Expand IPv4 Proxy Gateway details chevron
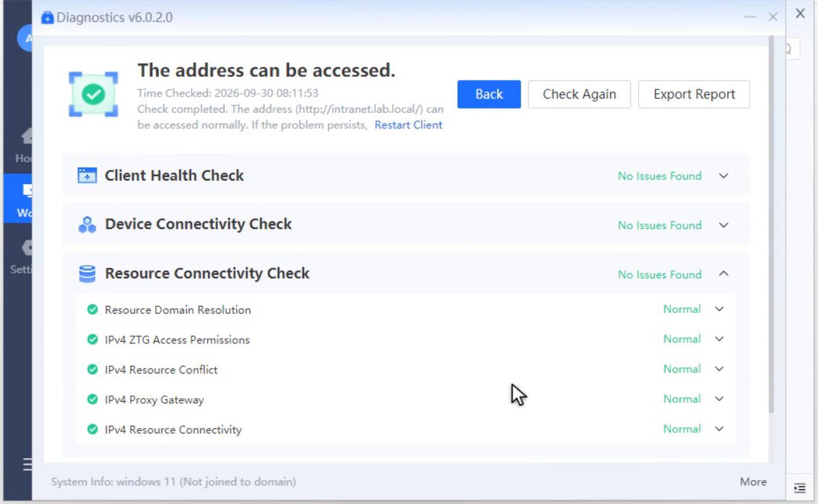Image resolution: width=818 pixels, height=504 pixels. pyautogui.click(x=719, y=399)
